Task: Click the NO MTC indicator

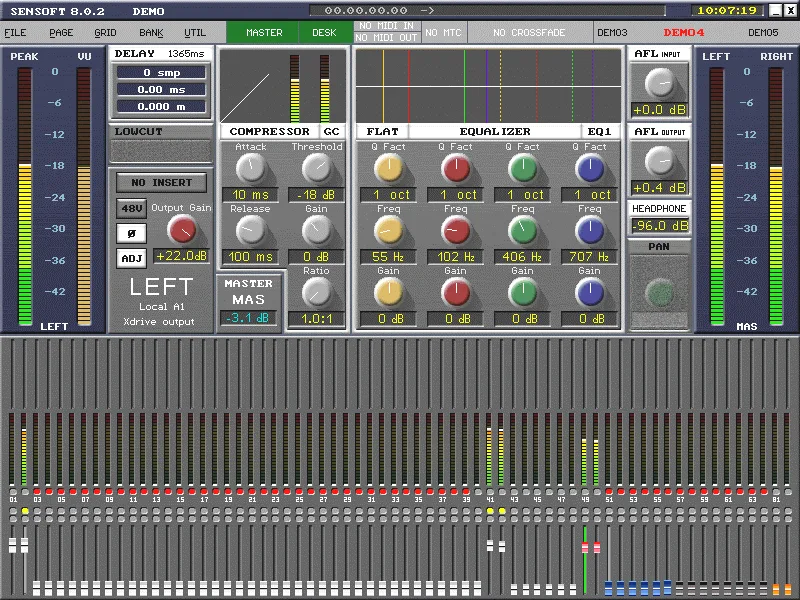Action: pyautogui.click(x=443, y=33)
